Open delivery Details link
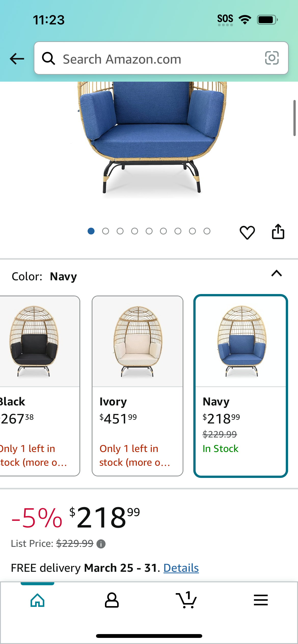The image size is (298, 644). click(x=181, y=568)
